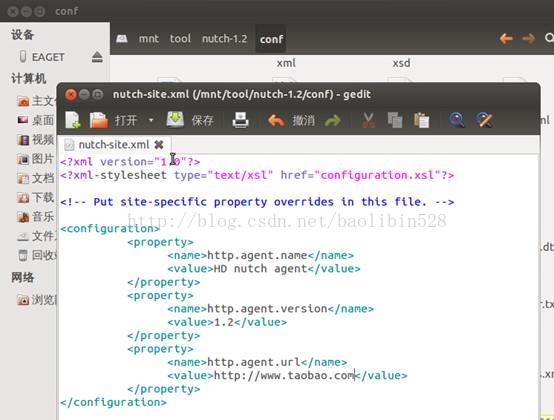This screenshot has height=420, width=554.
Task: Click the xml version declaration line
Action: (x=130, y=161)
